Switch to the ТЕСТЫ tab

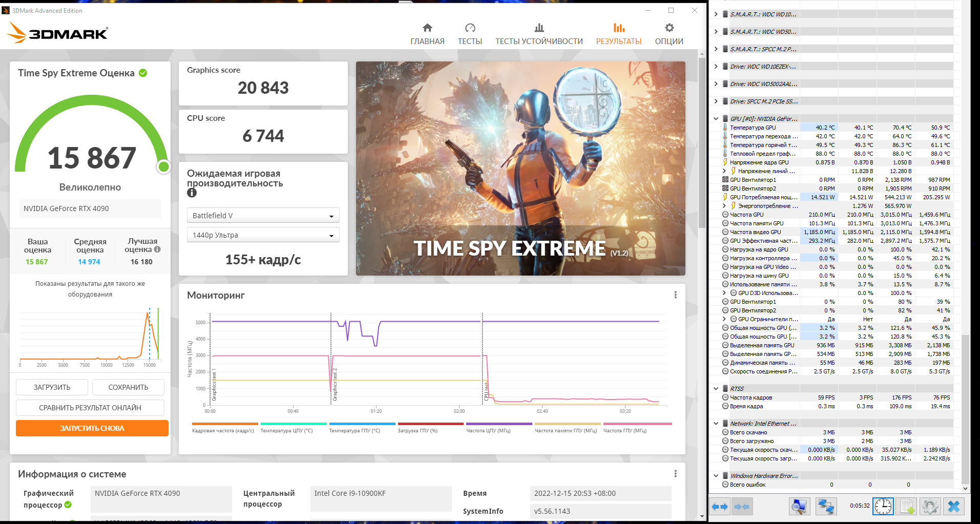[x=470, y=34]
